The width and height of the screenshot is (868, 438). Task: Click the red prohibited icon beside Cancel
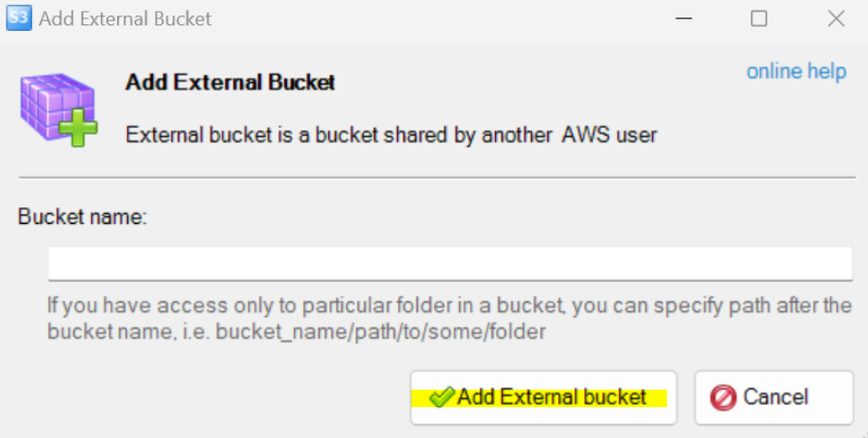click(723, 397)
